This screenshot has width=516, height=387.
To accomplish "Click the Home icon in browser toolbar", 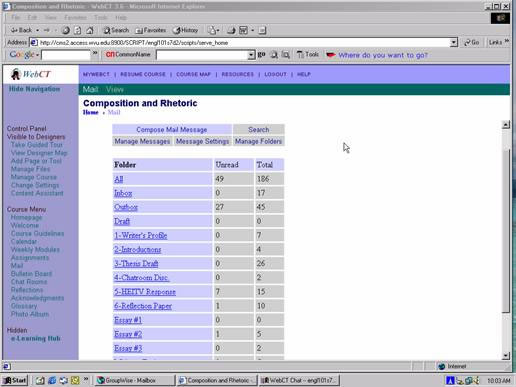I will 90,30.
